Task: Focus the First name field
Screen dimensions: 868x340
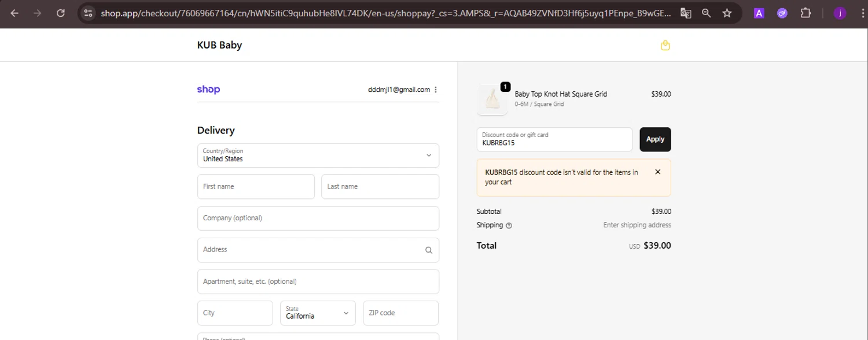Action: click(256, 187)
